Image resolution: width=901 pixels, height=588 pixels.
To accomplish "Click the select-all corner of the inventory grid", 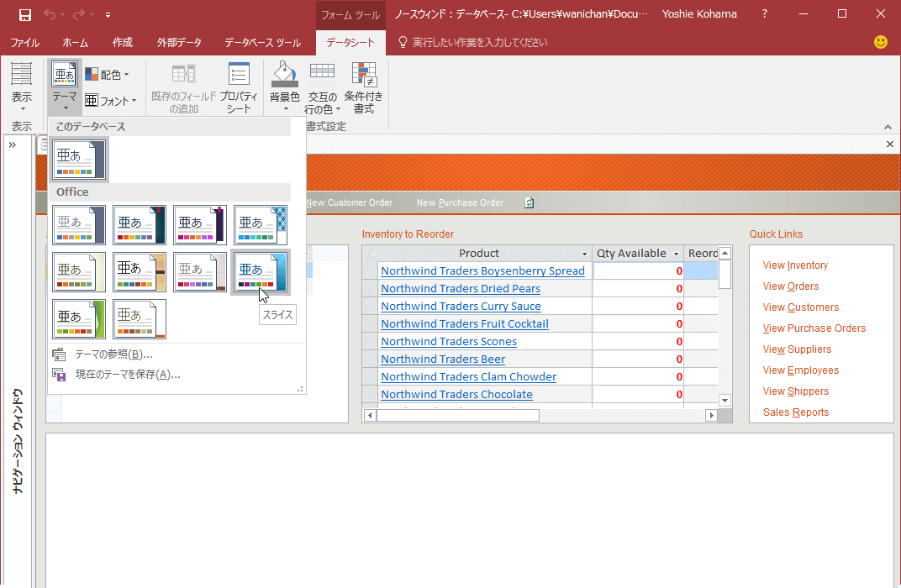I will (370, 253).
